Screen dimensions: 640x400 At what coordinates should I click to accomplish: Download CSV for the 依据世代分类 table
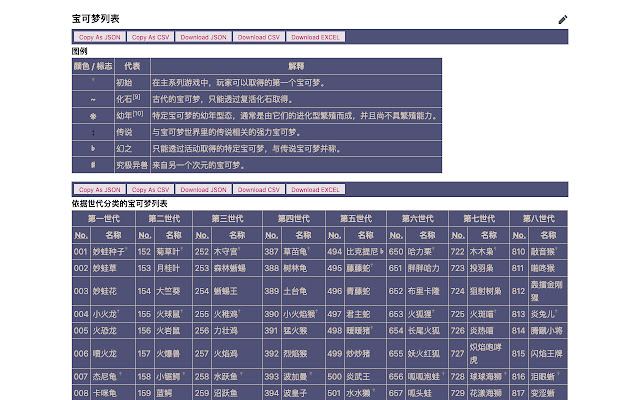pos(259,189)
